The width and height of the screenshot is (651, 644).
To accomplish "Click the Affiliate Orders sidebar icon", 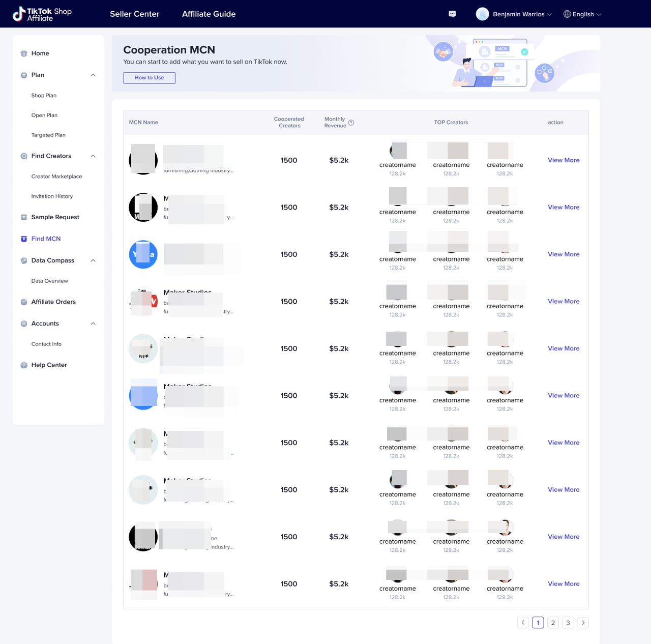I will pyautogui.click(x=24, y=302).
